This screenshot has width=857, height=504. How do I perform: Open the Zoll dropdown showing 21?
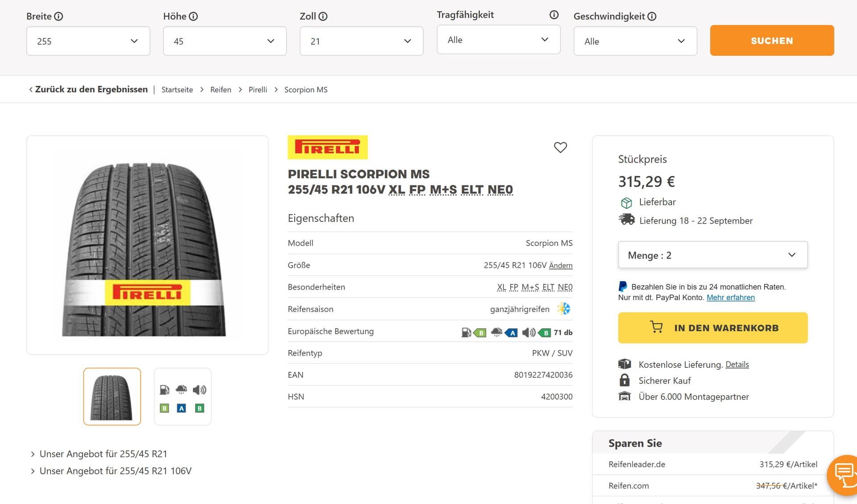pos(361,41)
